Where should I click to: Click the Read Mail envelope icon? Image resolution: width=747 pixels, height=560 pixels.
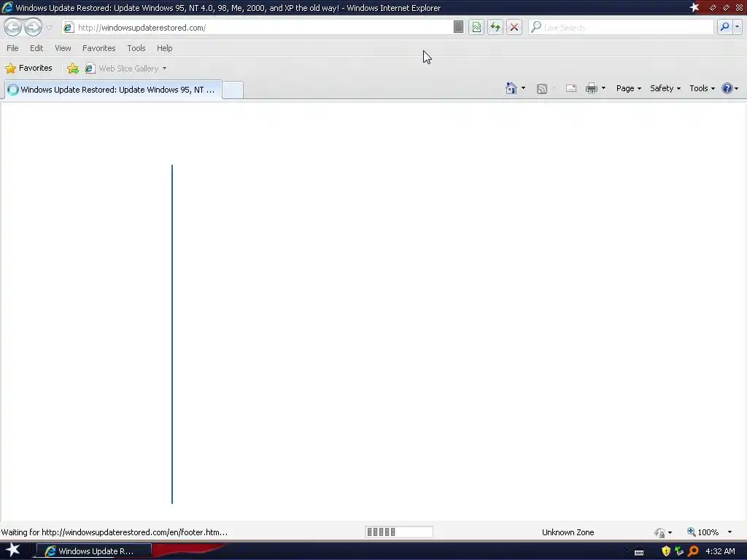[x=571, y=88]
